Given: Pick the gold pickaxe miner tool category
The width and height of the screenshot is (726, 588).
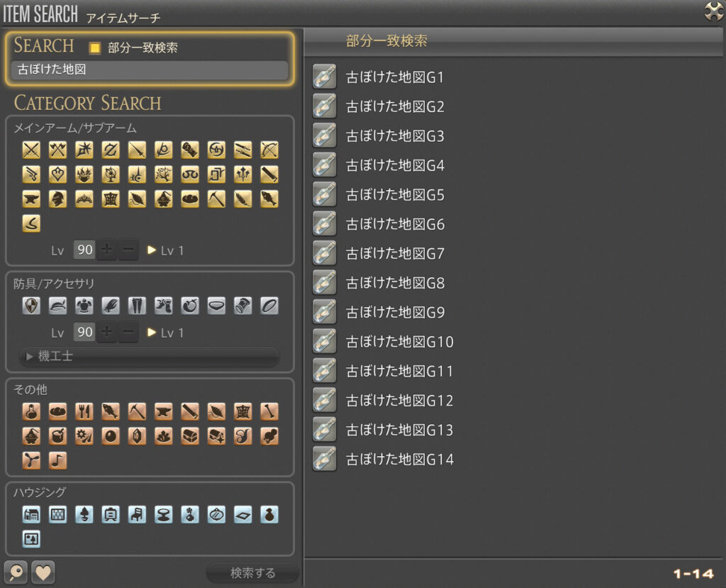Looking at the screenshot, I should tap(216, 199).
